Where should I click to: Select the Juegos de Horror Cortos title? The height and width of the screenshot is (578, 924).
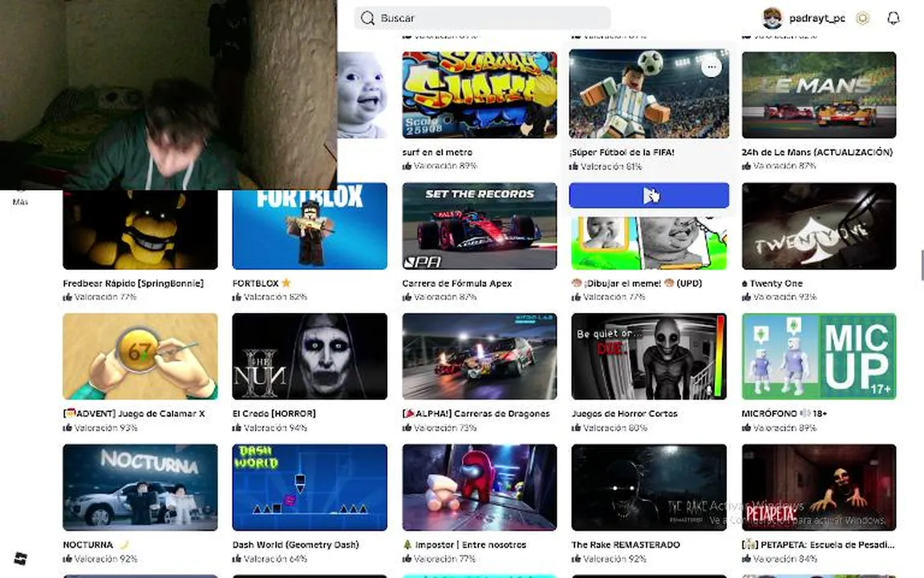point(625,413)
